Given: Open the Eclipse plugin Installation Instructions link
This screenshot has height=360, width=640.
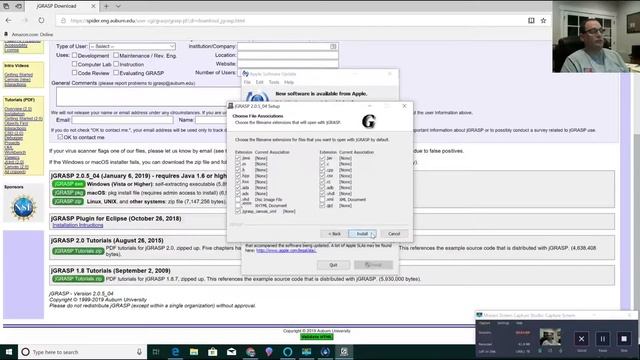Looking at the screenshot, I should (78, 225).
